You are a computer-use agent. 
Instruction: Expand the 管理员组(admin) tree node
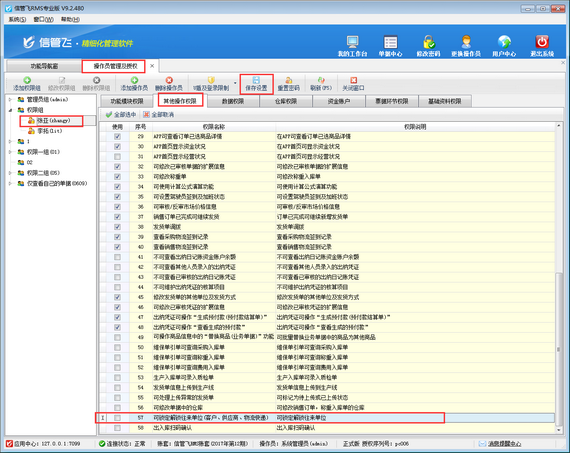click(11, 99)
